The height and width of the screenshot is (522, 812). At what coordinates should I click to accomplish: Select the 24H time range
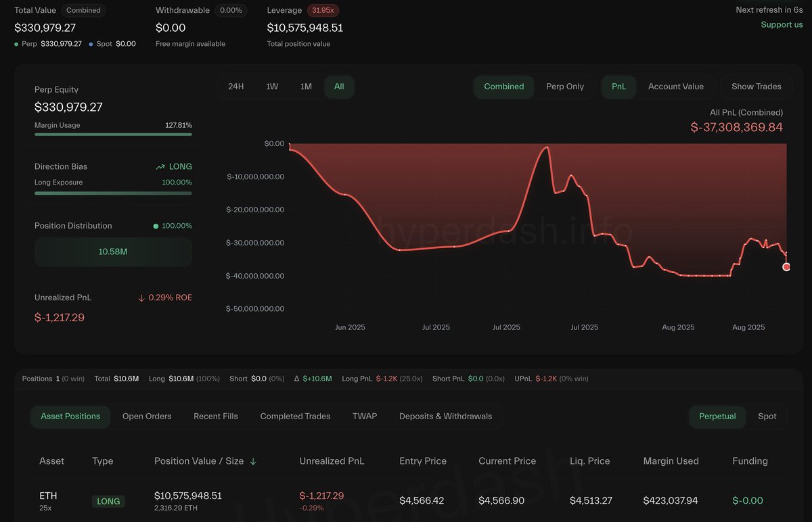tap(236, 87)
